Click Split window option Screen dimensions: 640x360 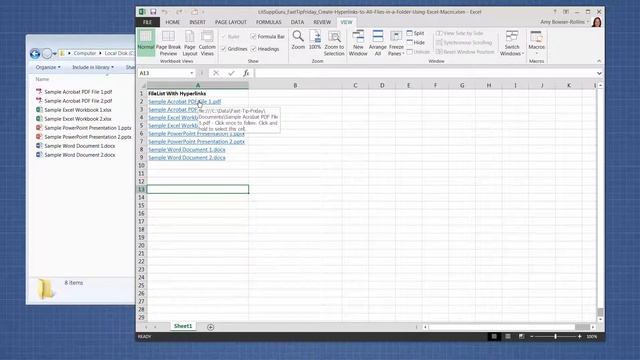416,33
